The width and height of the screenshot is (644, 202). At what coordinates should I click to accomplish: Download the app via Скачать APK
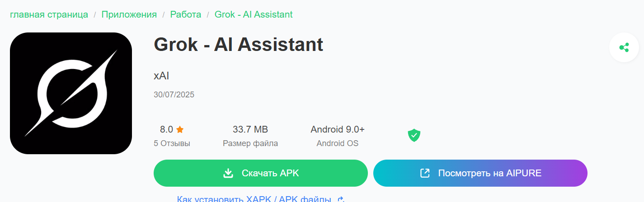tap(261, 173)
